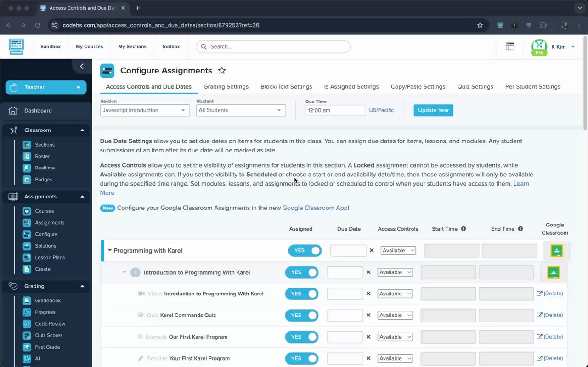Click the Badges icon in sidebar
Image resolution: width=588 pixels, height=367 pixels.
[27, 180]
